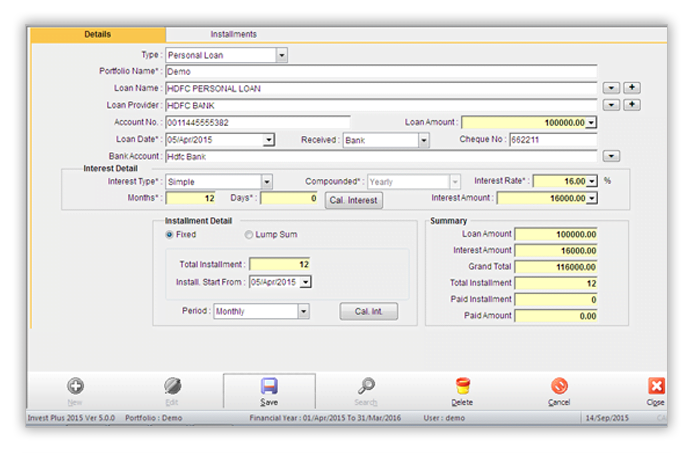The width and height of the screenshot is (687, 453).
Task: Click the User : demo status entry
Action: pyautogui.click(x=444, y=418)
